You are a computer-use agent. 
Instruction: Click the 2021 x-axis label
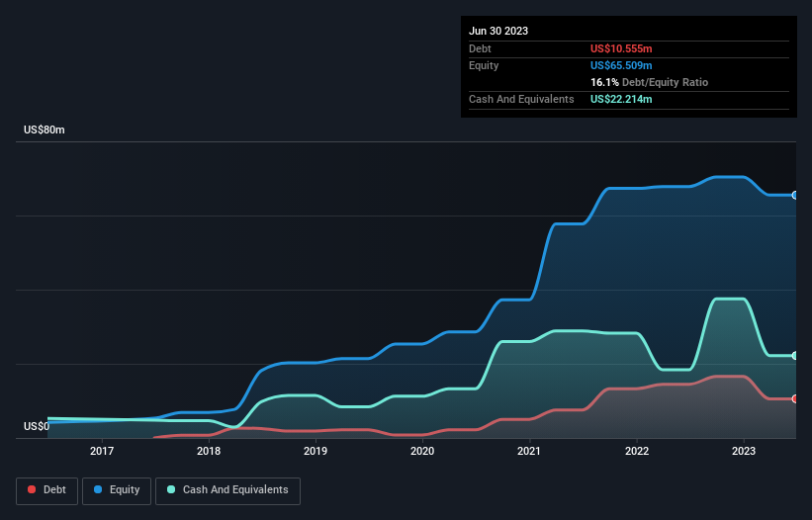[x=529, y=451]
